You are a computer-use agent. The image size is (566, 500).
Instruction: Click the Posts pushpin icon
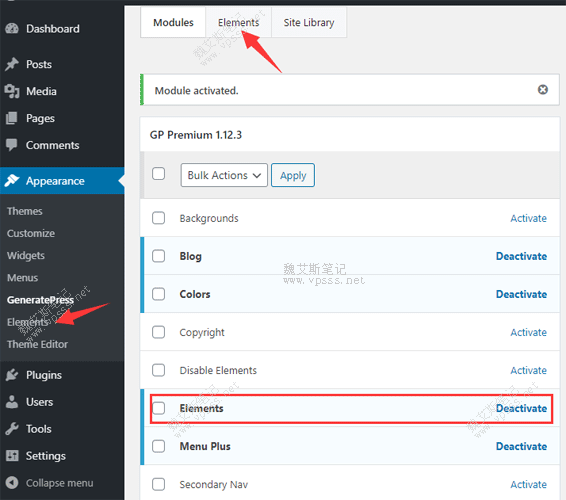(x=12, y=64)
